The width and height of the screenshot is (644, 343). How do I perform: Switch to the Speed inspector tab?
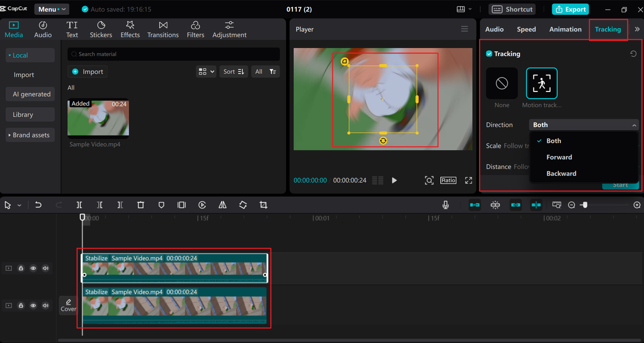pyautogui.click(x=526, y=29)
